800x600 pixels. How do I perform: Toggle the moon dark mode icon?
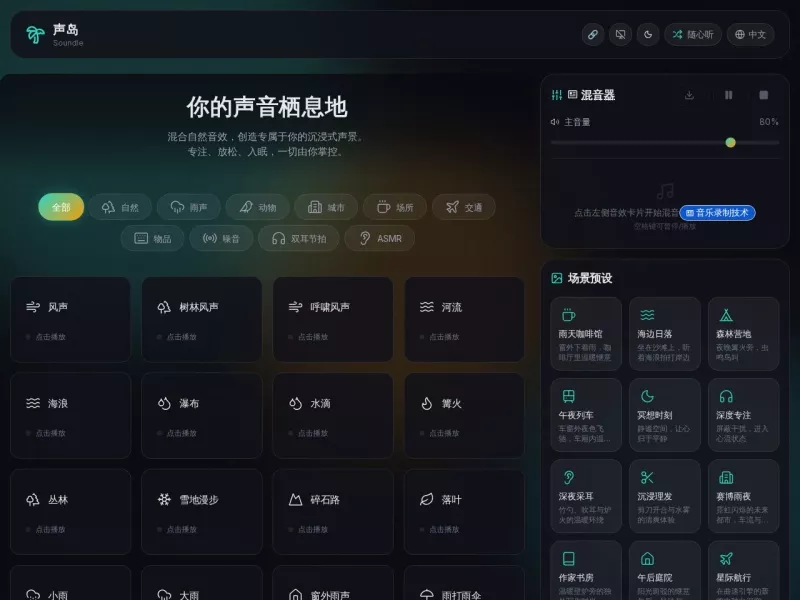pos(648,35)
